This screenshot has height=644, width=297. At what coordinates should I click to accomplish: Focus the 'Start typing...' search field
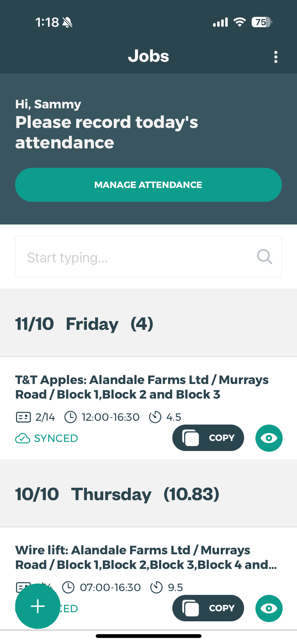pos(136,257)
